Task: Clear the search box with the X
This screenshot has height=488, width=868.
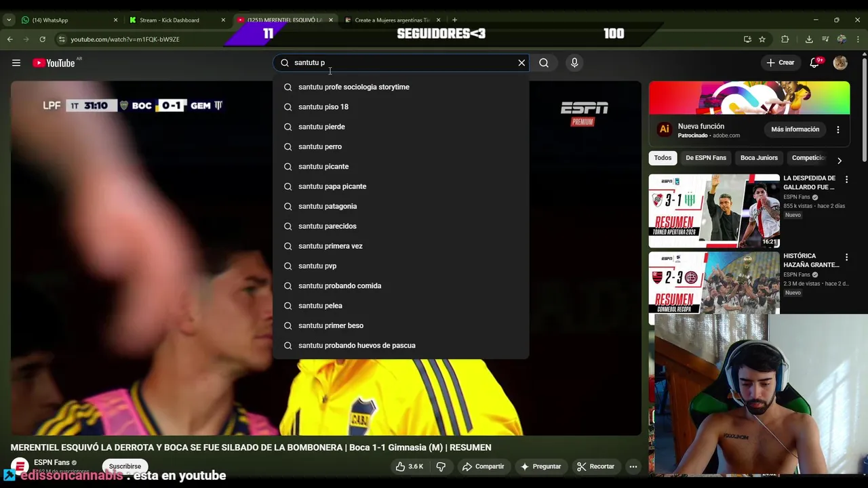Action: (x=521, y=62)
